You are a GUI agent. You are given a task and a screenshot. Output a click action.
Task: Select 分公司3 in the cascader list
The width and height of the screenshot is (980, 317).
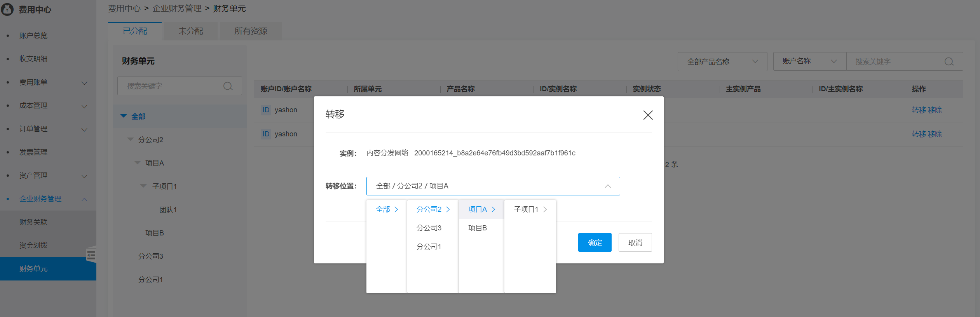pos(429,228)
